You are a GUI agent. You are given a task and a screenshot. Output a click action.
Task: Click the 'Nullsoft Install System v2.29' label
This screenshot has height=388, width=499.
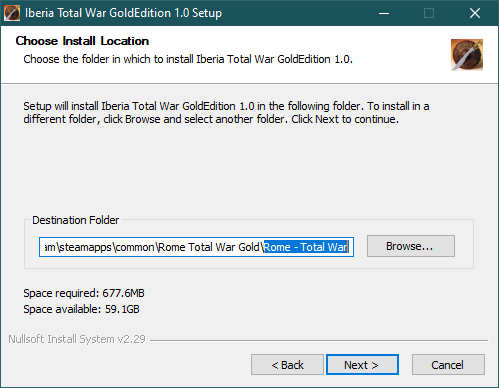point(77,339)
